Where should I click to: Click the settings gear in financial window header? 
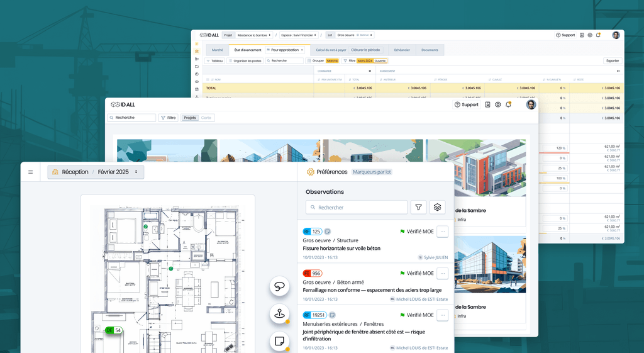[590, 35]
